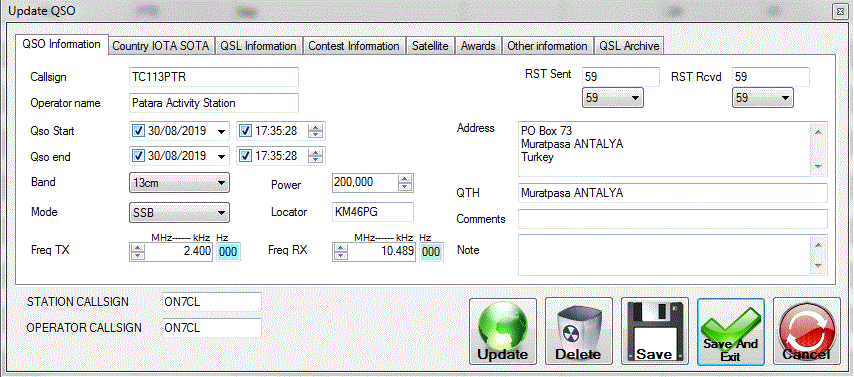This screenshot has height=377, width=854.
Task: Click Note box scrollbar down arrow
Action: coord(819,266)
